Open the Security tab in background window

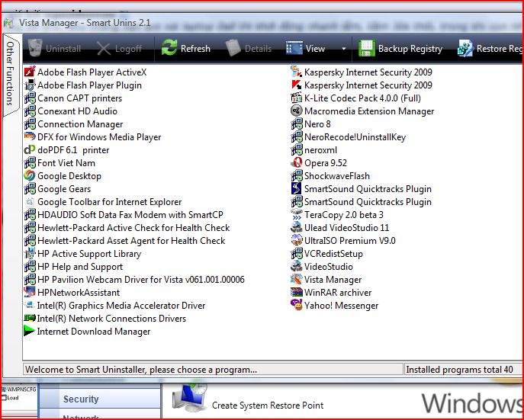tap(81, 399)
